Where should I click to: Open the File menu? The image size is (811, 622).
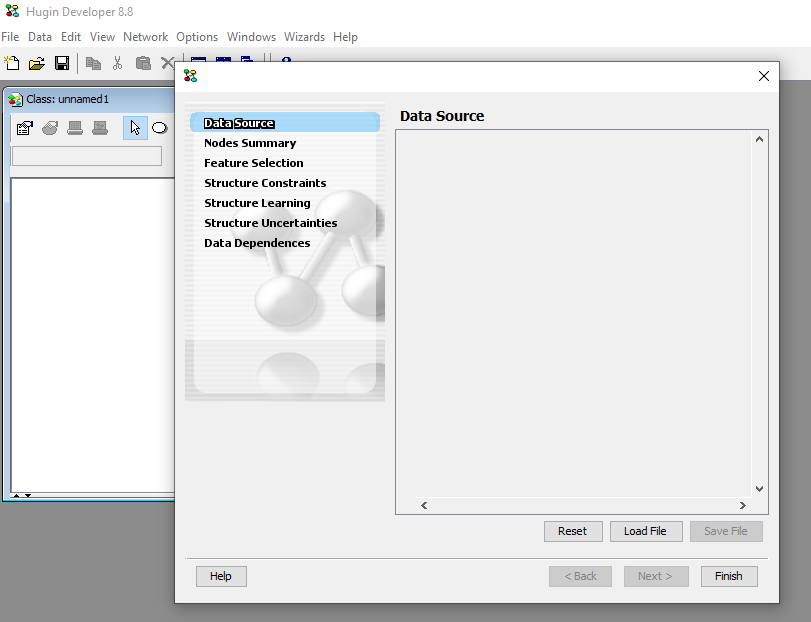10,37
